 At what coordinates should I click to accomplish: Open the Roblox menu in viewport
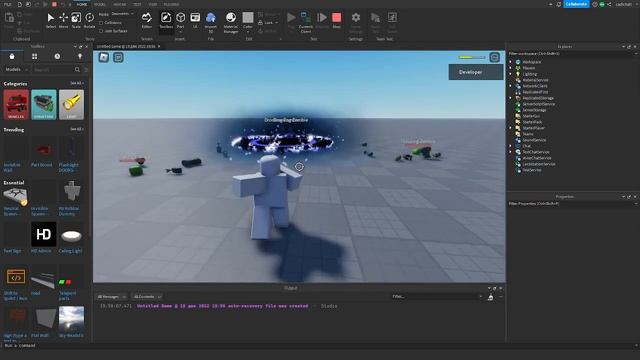(x=104, y=57)
